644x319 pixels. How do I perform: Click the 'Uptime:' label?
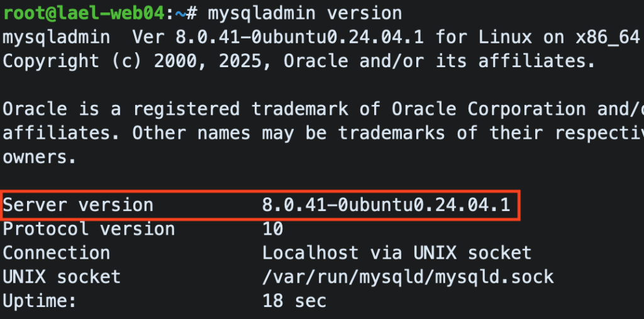point(40,301)
